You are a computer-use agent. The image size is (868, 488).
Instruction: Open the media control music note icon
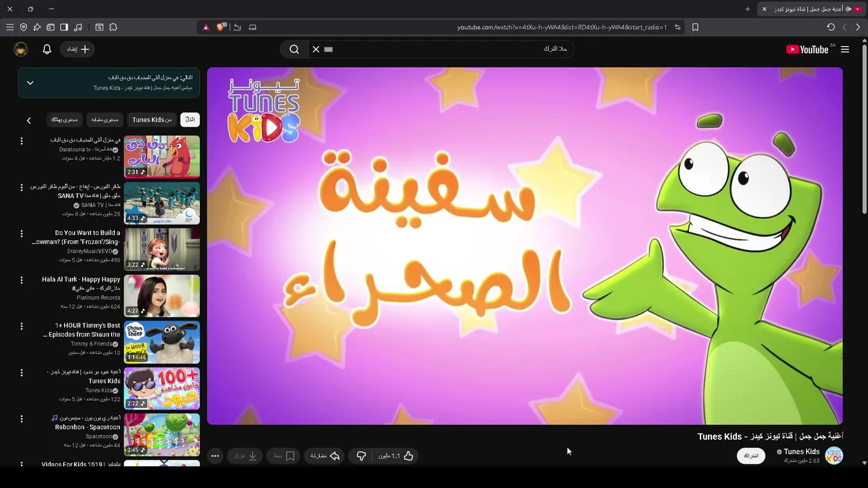point(77,27)
